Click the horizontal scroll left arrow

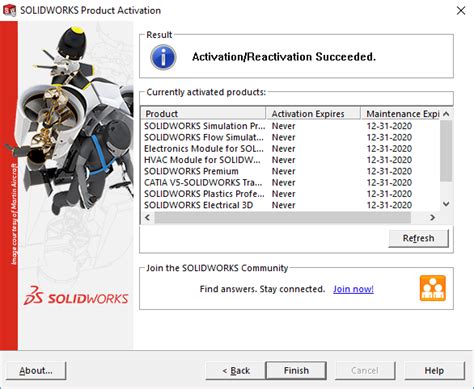[148, 217]
